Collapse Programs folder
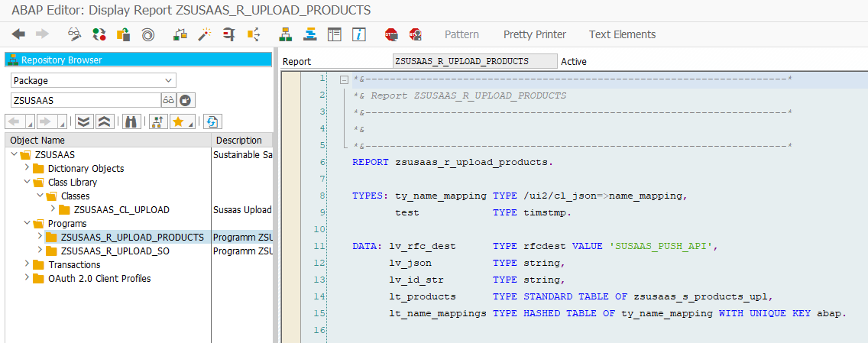Viewport: 868px width, 343px height. pyautogui.click(x=26, y=224)
